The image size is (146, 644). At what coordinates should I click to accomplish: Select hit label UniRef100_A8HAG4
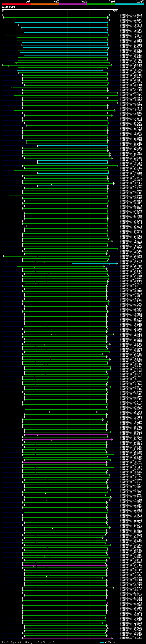(x=131, y=588)
